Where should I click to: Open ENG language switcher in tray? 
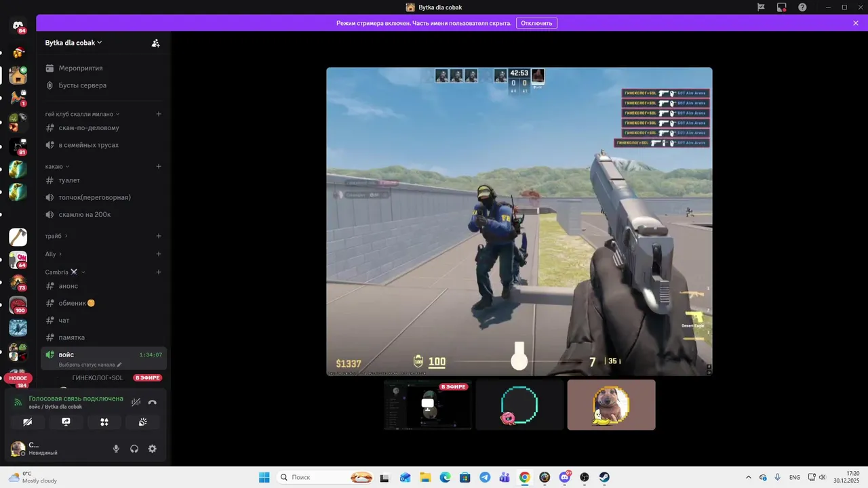coord(795,477)
